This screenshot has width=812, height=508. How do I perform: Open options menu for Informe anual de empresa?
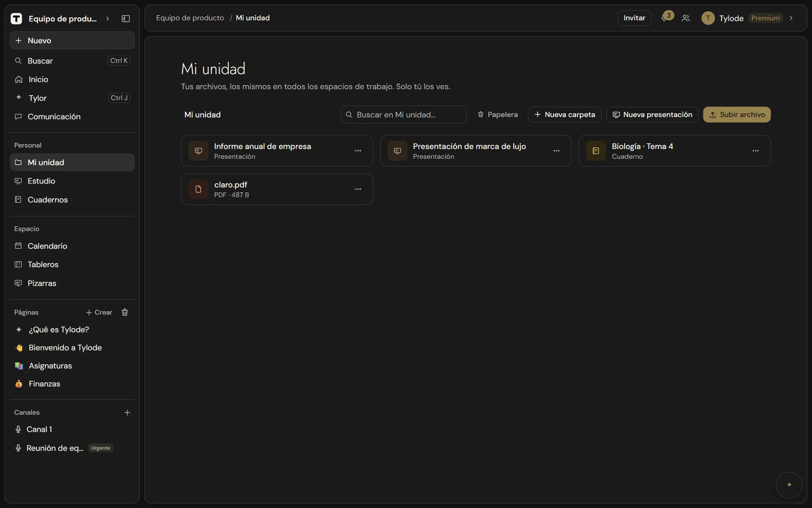pos(358,151)
